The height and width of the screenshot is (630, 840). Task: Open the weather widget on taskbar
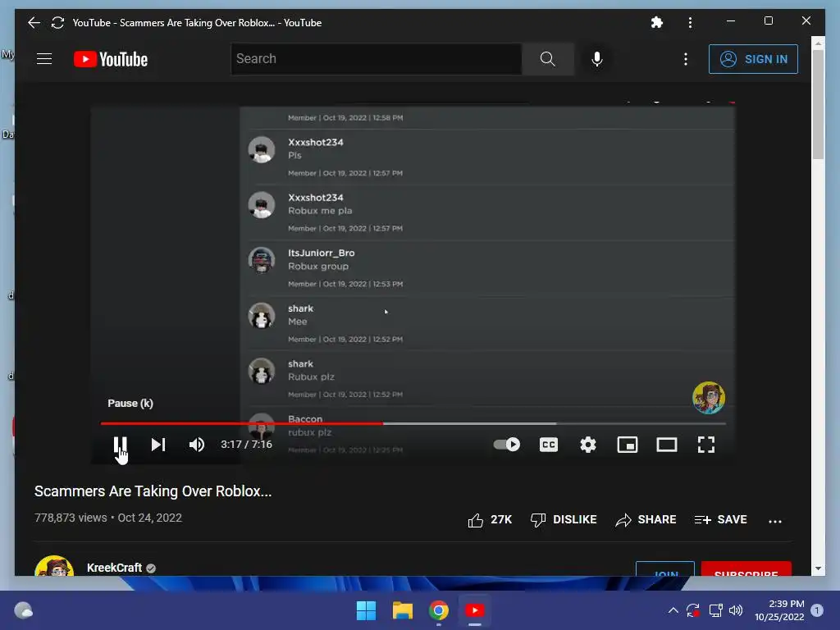(x=24, y=610)
